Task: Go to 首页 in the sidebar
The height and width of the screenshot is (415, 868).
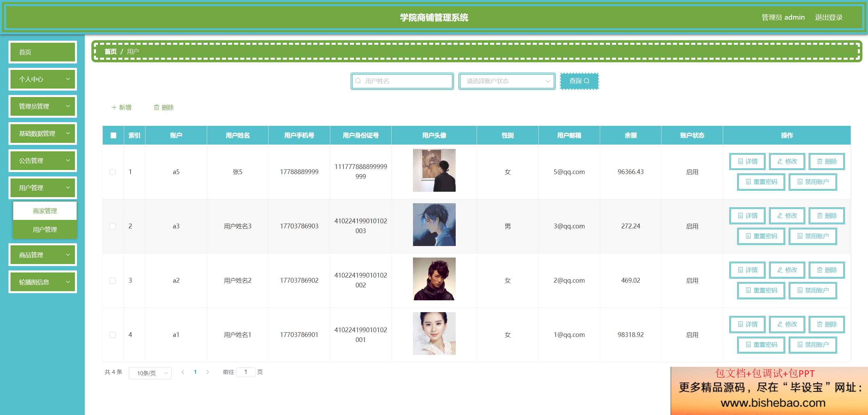Action: 43,52
